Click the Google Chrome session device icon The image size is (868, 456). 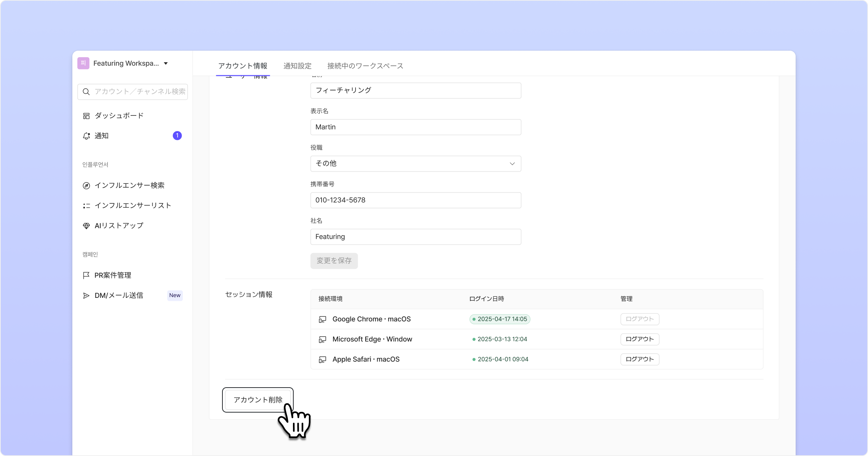tap(322, 320)
